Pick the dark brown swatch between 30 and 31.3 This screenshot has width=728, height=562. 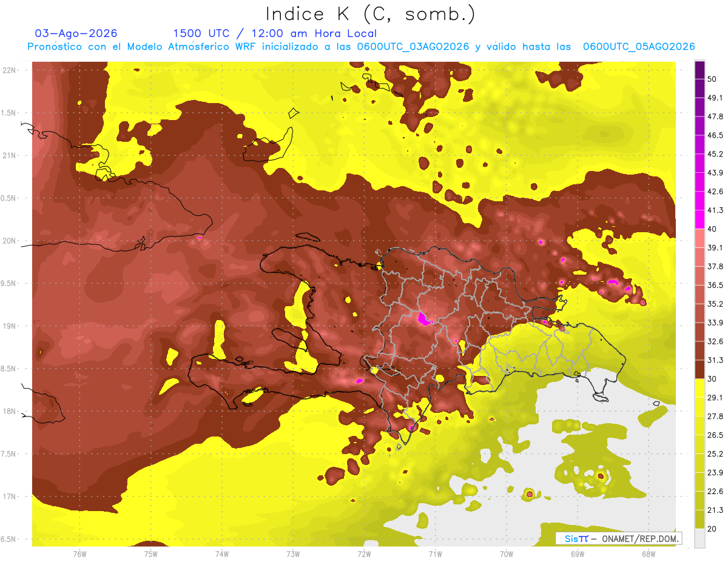(x=699, y=370)
